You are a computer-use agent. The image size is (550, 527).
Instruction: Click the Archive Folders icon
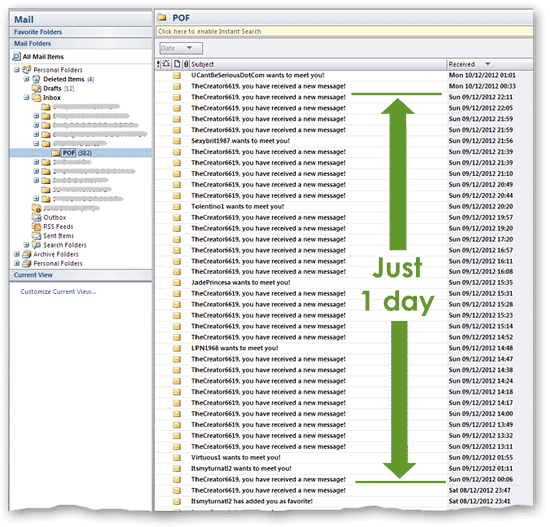[x=27, y=254]
